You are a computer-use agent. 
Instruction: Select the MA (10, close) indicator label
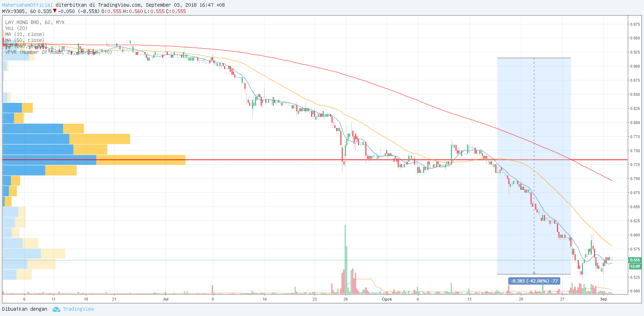[x=25, y=34]
